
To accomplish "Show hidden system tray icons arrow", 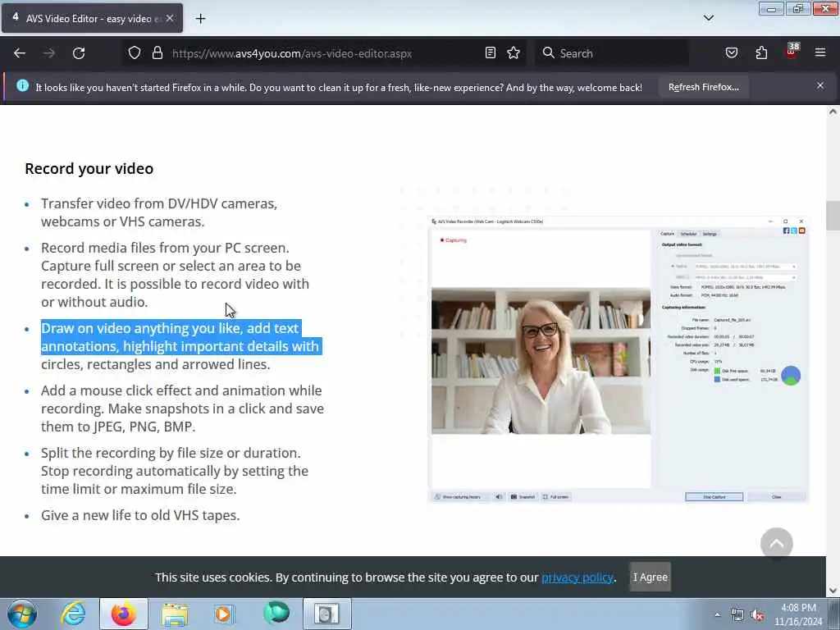I will point(717,614).
